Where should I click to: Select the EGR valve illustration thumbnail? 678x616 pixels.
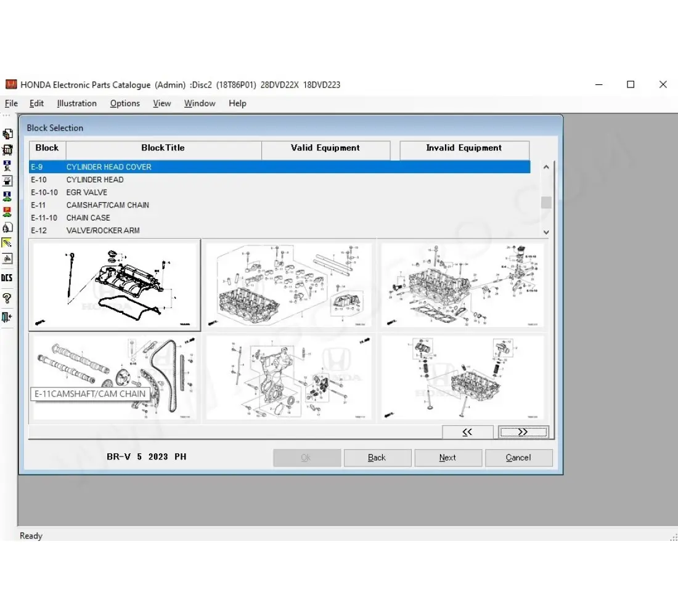[462, 285]
